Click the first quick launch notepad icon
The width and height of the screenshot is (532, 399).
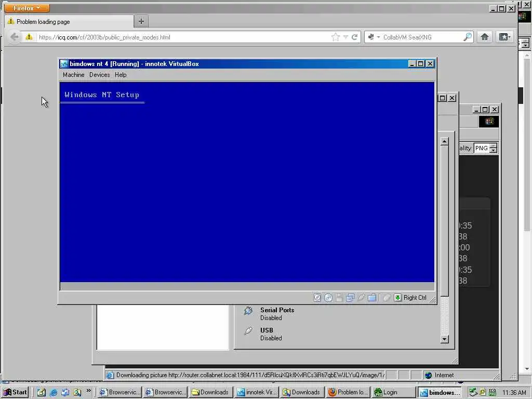pos(42,392)
